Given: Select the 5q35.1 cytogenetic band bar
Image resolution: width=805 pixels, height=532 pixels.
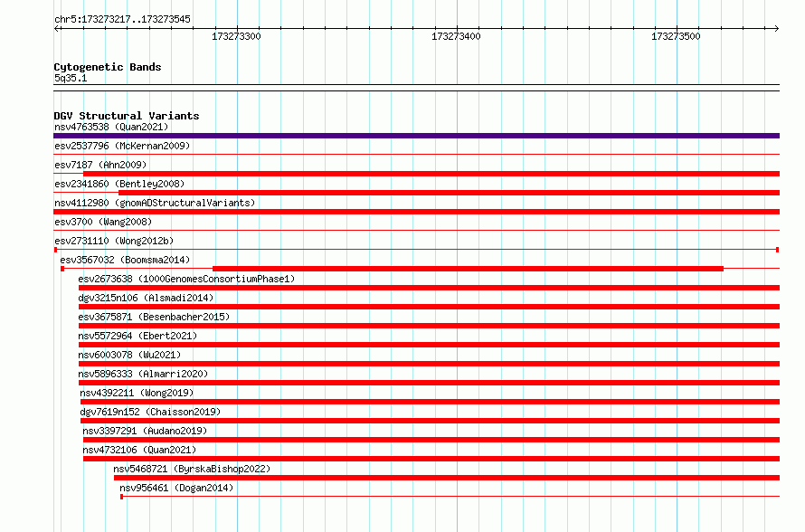Looking at the screenshot, I should pyautogui.click(x=416, y=88).
